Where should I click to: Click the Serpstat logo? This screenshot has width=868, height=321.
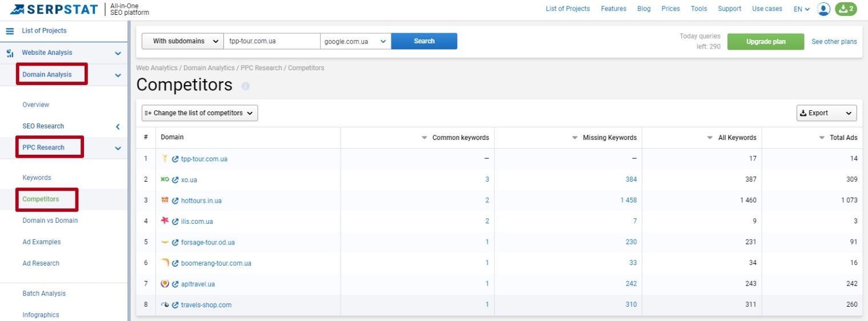point(54,9)
